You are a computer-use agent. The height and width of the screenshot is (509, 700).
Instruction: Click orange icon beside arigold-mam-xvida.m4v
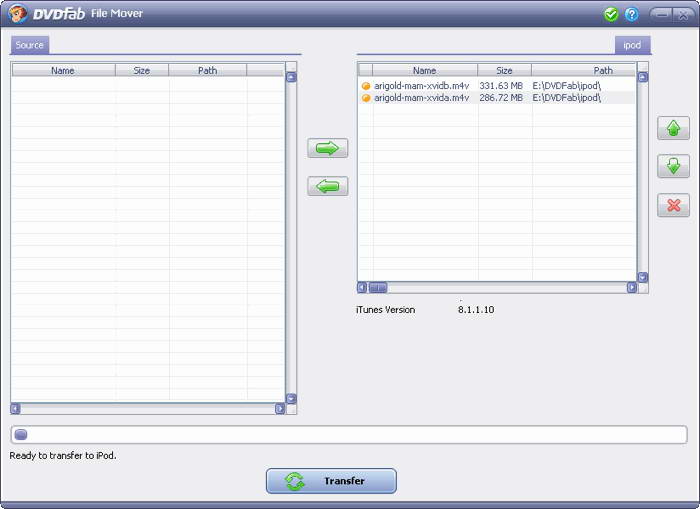(366, 98)
